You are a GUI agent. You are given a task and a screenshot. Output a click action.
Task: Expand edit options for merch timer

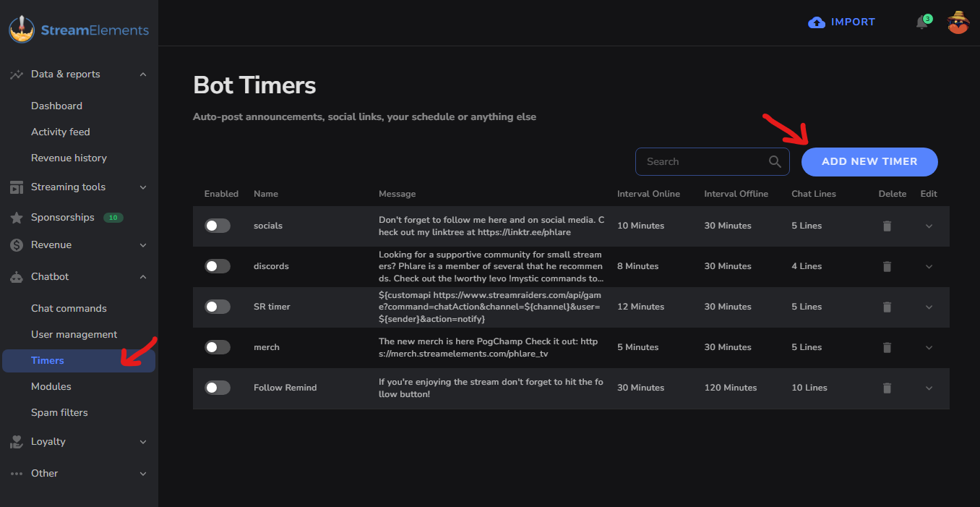[x=929, y=348]
